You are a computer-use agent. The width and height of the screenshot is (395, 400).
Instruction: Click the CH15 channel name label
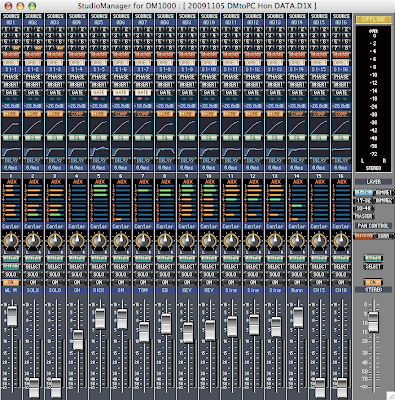[x=319, y=290]
